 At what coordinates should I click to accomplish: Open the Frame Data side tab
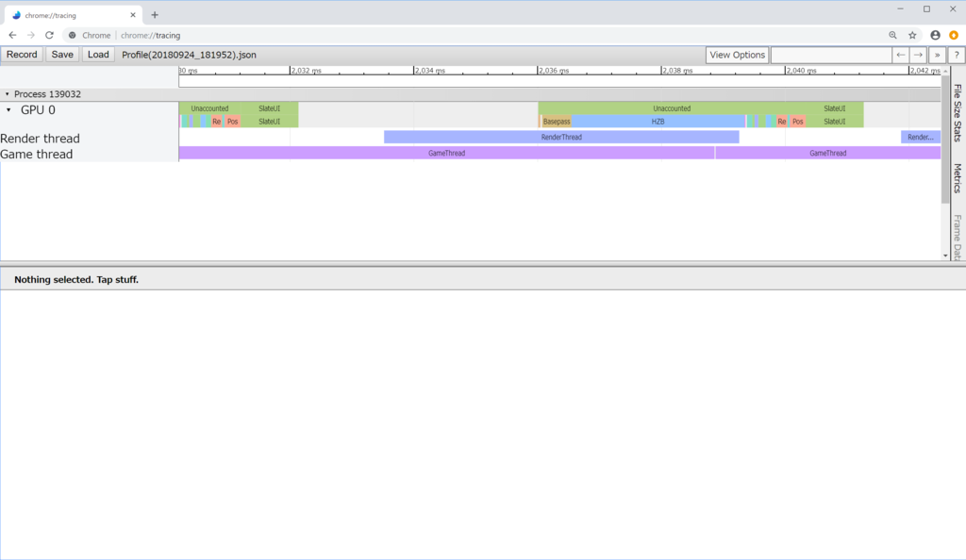[x=958, y=238]
